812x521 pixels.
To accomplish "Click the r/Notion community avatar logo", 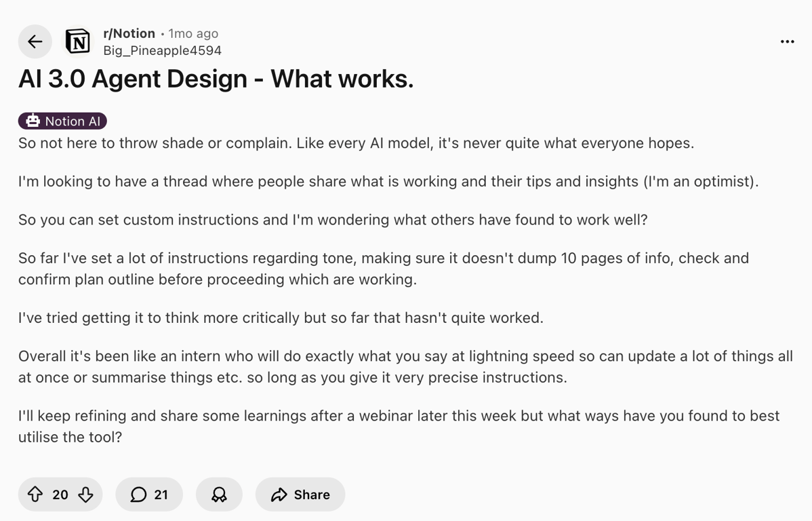I will tap(77, 41).
